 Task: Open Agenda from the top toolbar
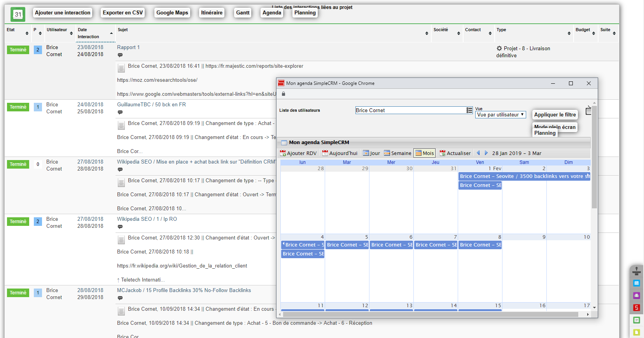click(x=272, y=12)
